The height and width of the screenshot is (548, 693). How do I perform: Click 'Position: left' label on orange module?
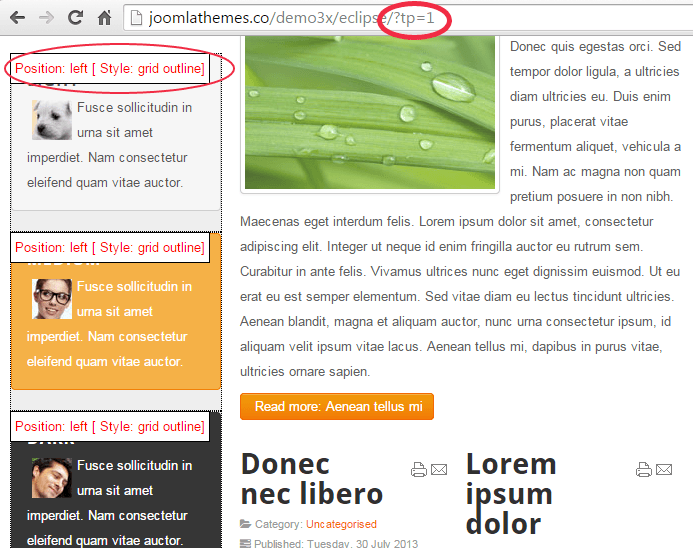pos(110,247)
